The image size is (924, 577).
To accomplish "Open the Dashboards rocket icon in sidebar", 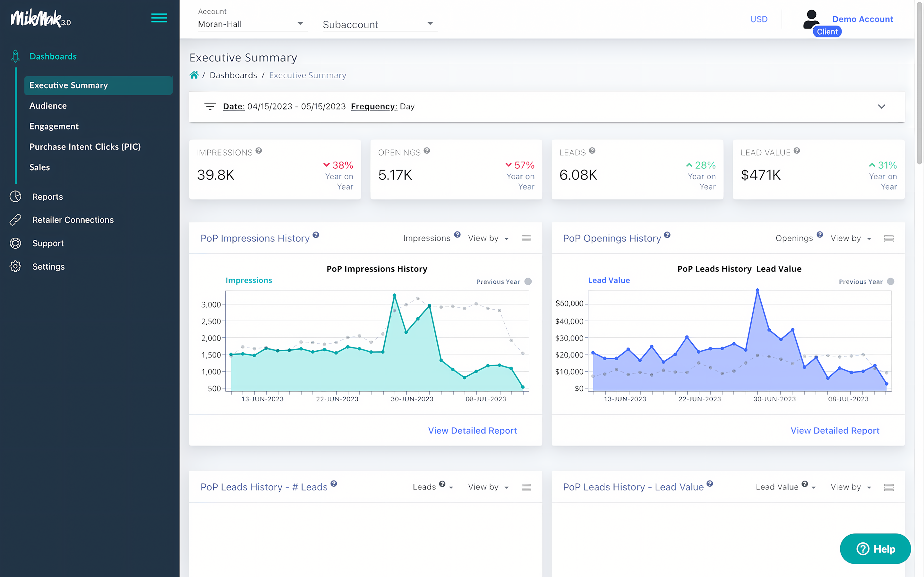I will coord(15,56).
